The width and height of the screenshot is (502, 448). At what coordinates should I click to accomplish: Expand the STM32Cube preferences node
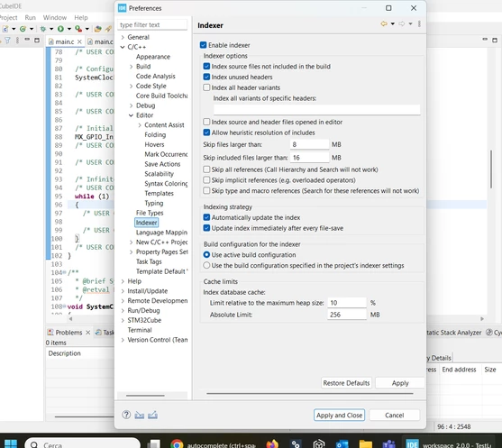pyautogui.click(x=123, y=320)
